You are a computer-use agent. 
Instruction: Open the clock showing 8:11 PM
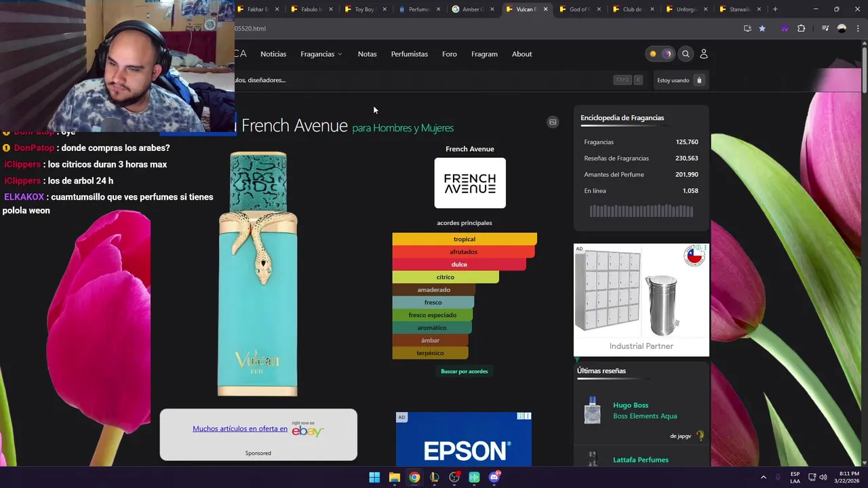coord(848,477)
